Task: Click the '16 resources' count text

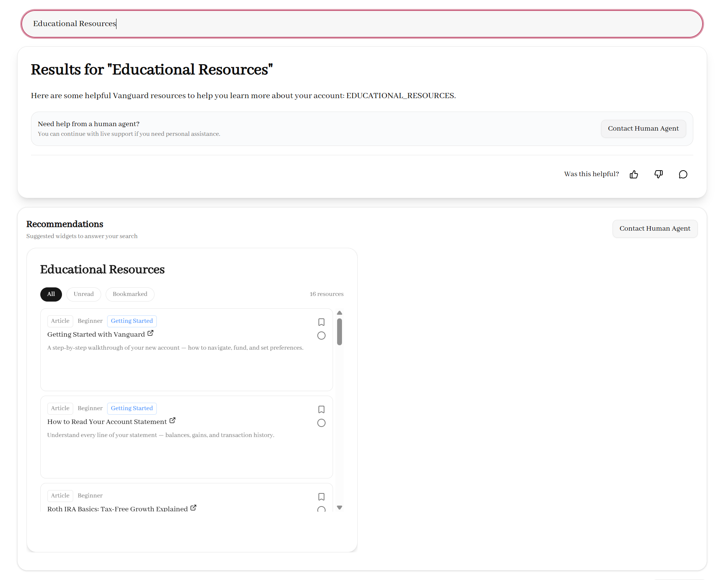Action: point(327,294)
